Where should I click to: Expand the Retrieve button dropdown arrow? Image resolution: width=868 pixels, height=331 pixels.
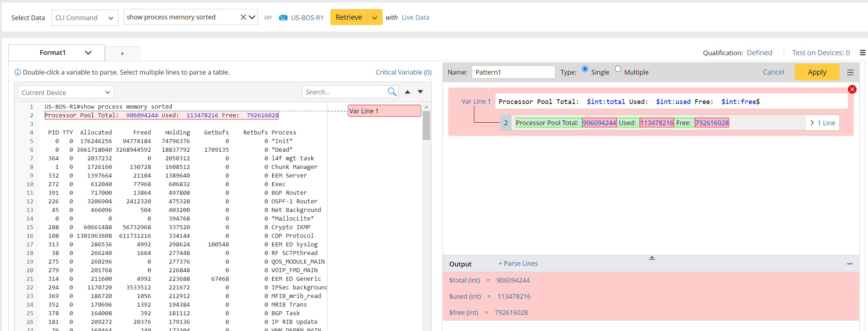tap(375, 18)
